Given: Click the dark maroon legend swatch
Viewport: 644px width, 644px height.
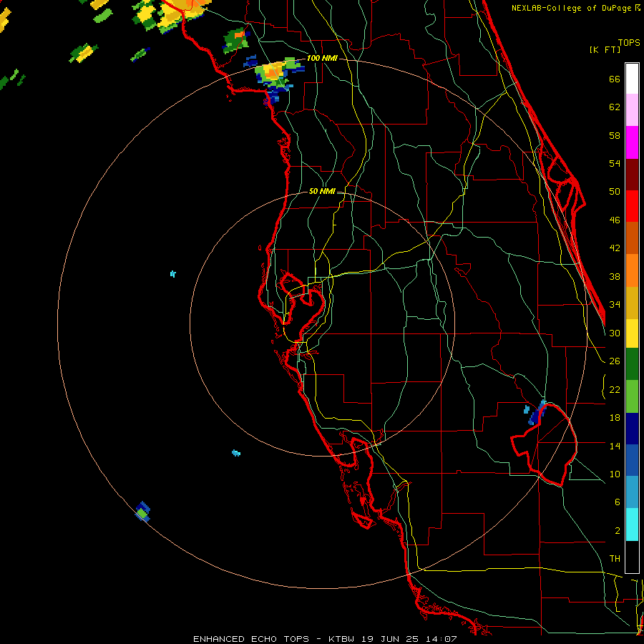Looking at the screenshot, I should click(632, 174).
